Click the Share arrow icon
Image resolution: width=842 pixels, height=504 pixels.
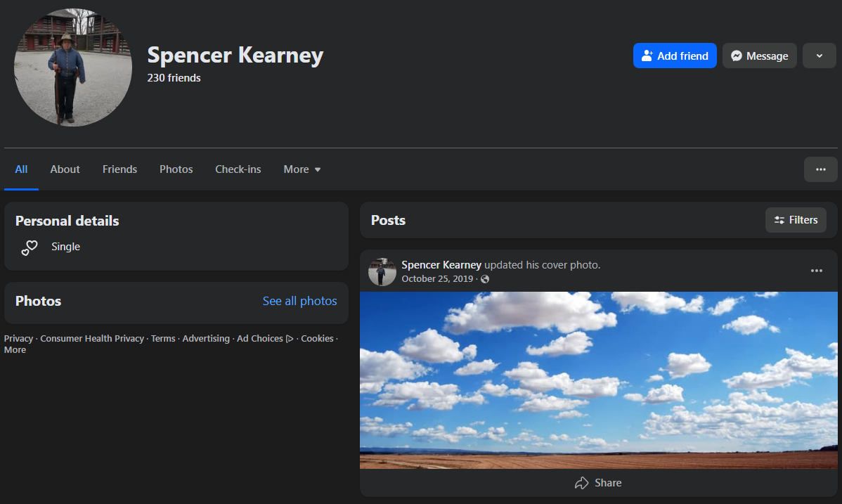[581, 483]
